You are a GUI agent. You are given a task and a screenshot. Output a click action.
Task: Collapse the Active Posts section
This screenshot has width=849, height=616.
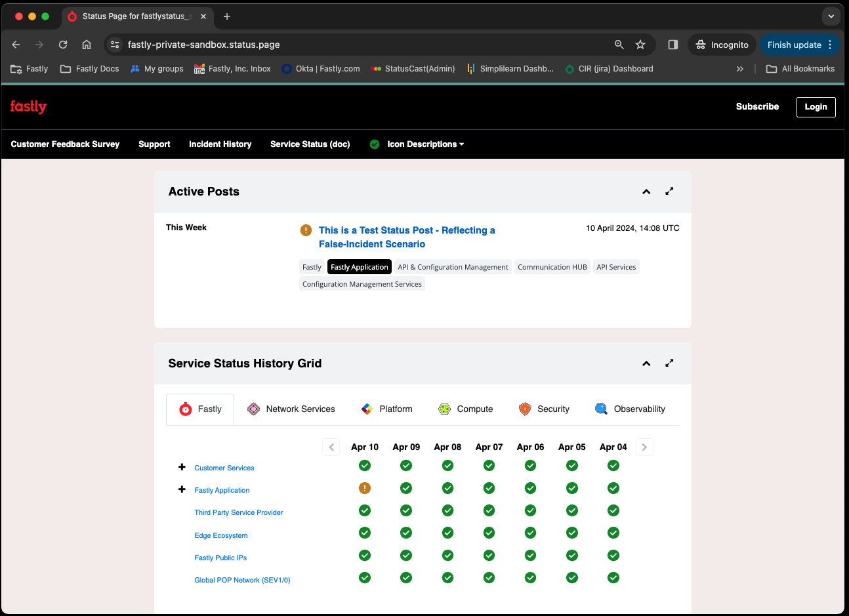coord(646,192)
